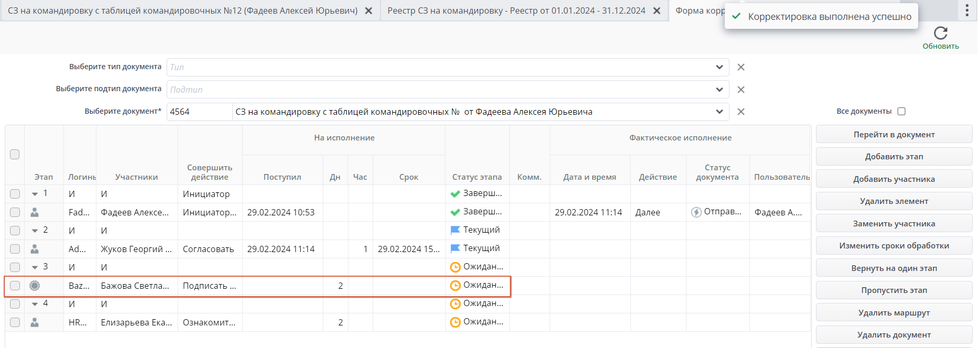
Task: Check the Жуков Георгий row checkbox
Action: [x=15, y=249]
